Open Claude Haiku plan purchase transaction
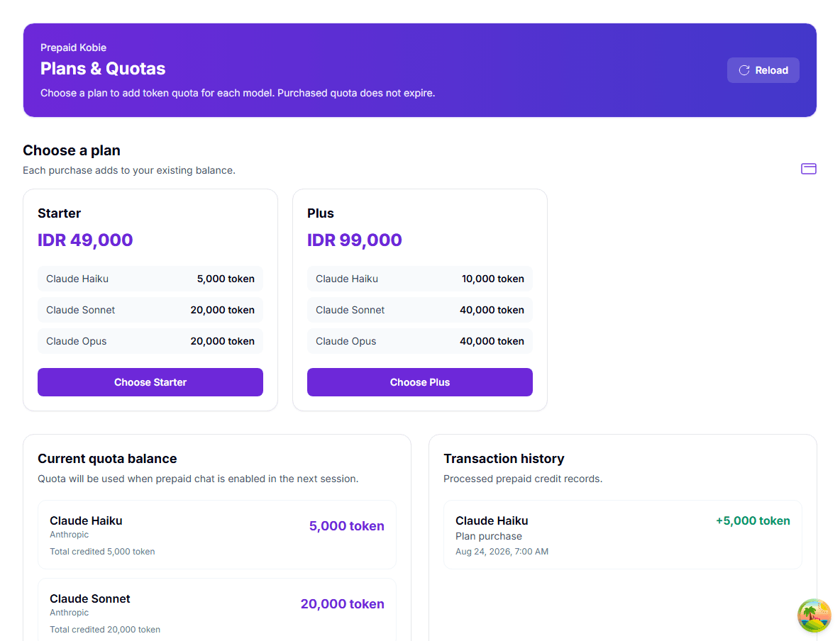The width and height of the screenshot is (840, 641). (622, 535)
